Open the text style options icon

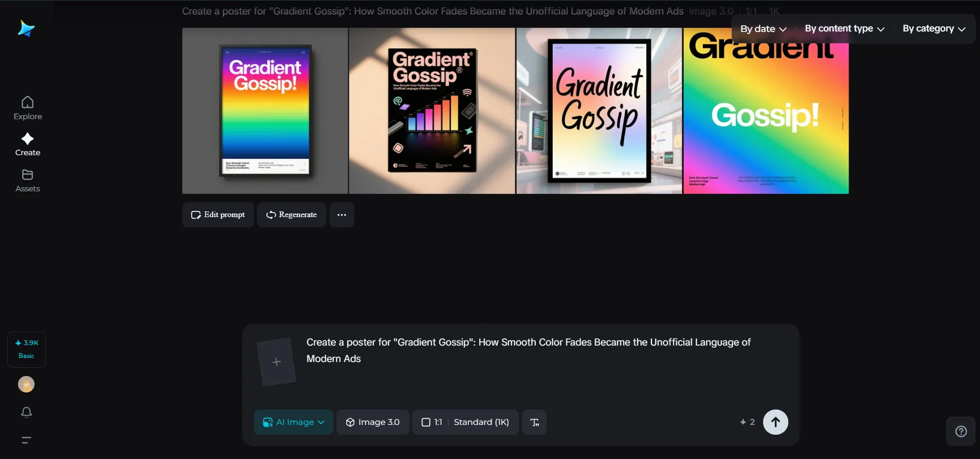534,422
